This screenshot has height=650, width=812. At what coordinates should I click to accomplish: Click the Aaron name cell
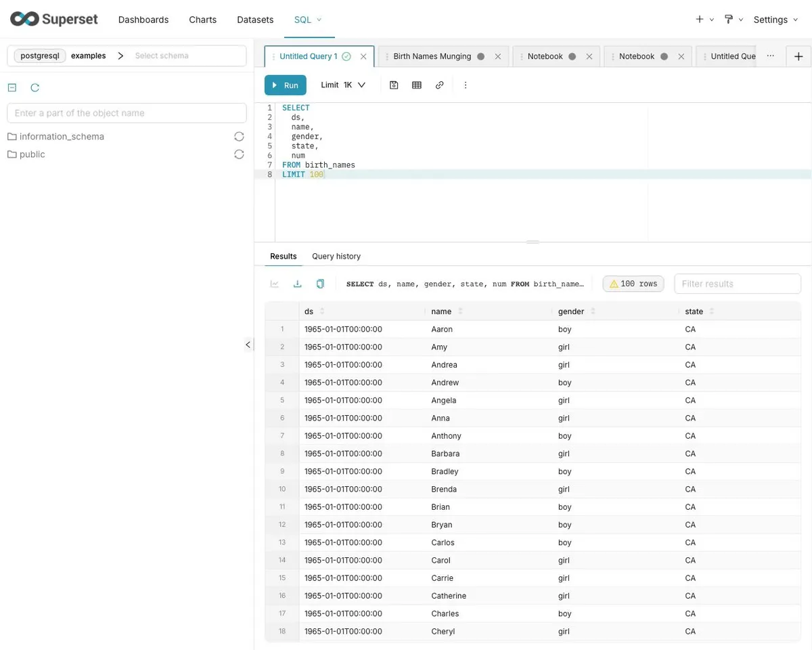click(442, 329)
